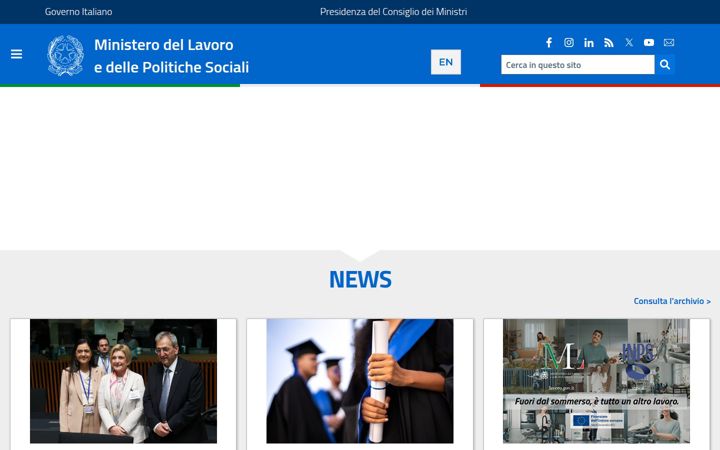Screen dimensions: 720x450
Task: Click the Ministero del Lavoro site title
Action: click(x=171, y=56)
